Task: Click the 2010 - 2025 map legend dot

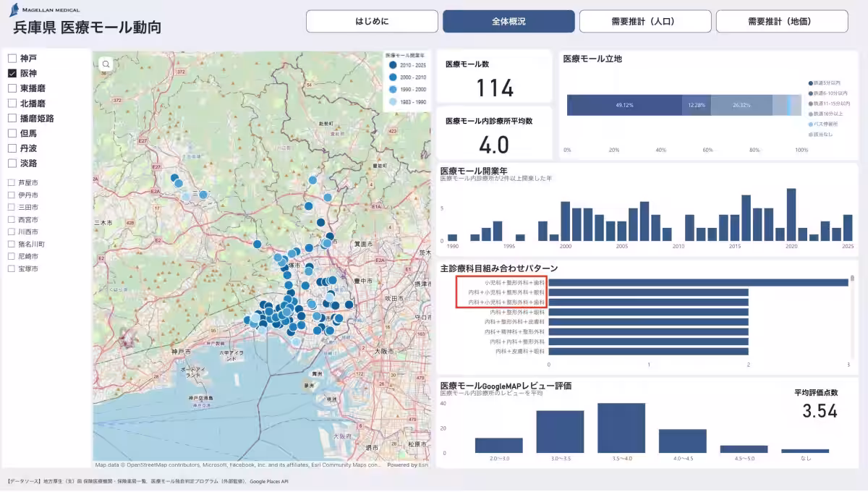Action: tap(392, 64)
